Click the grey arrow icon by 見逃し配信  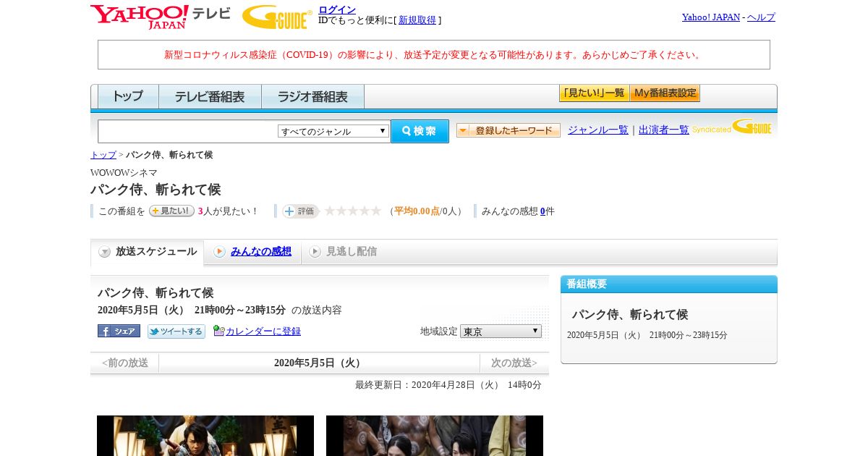pyautogui.click(x=315, y=251)
